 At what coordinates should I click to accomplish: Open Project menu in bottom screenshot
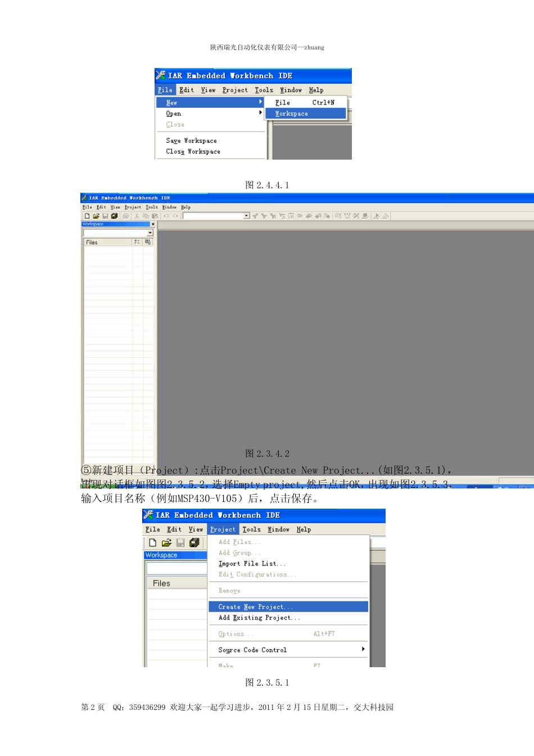point(223,529)
